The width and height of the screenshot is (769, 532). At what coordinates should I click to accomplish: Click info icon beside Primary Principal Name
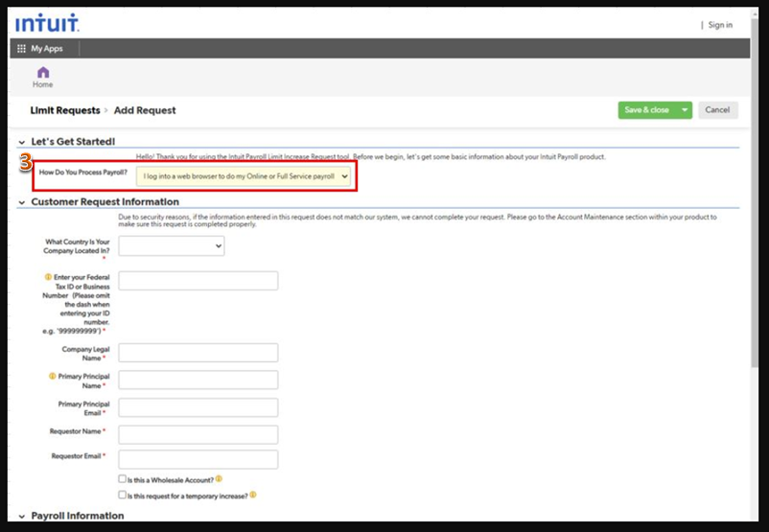52,376
